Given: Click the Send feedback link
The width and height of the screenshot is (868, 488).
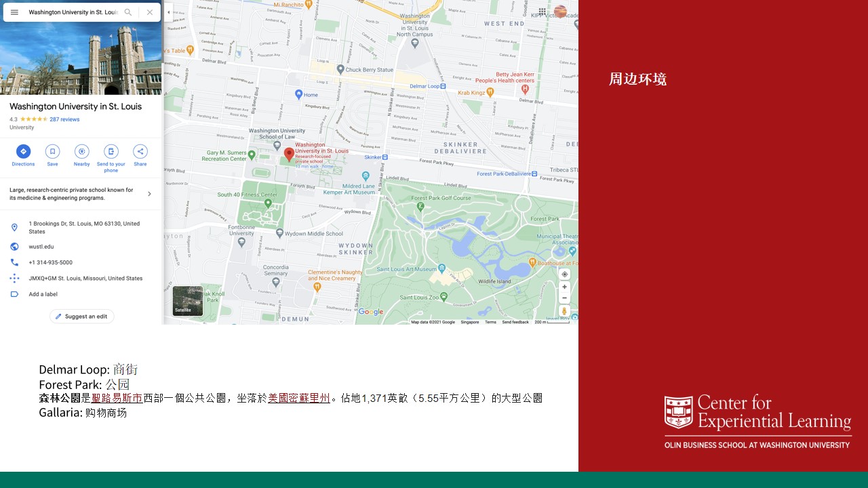Looking at the screenshot, I should coord(515,322).
